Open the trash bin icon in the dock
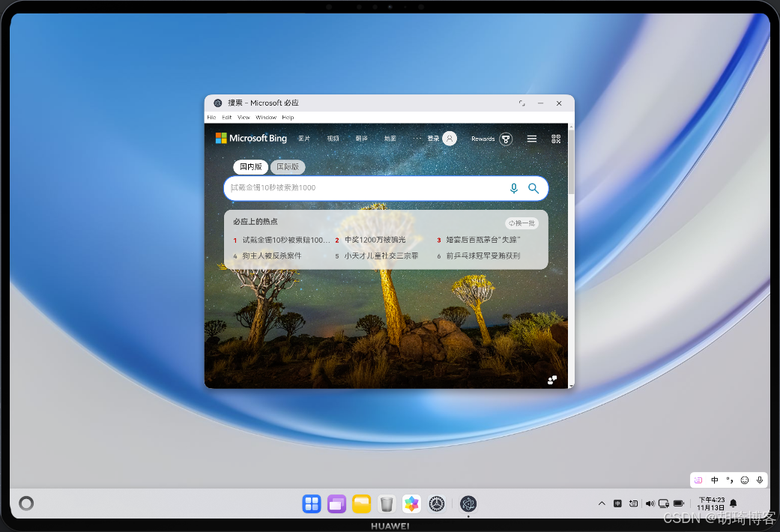Image resolution: width=780 pixels, height=532 pixels. tap(387, 504)
